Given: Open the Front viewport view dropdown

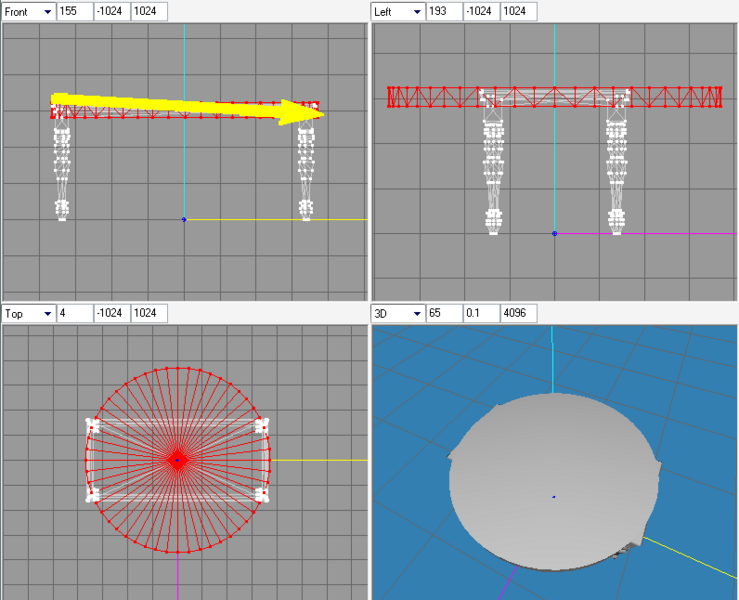Looking at the screenshot, I should pos(28,12).
